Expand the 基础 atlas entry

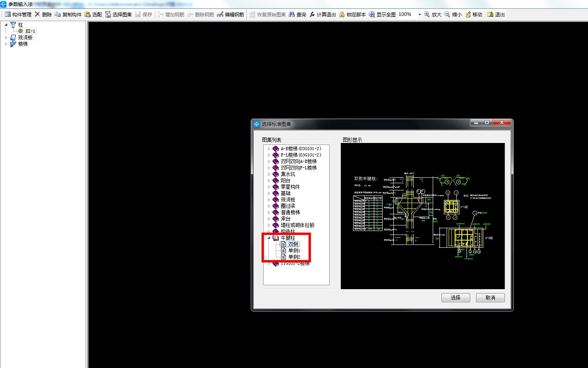(269, 193)
